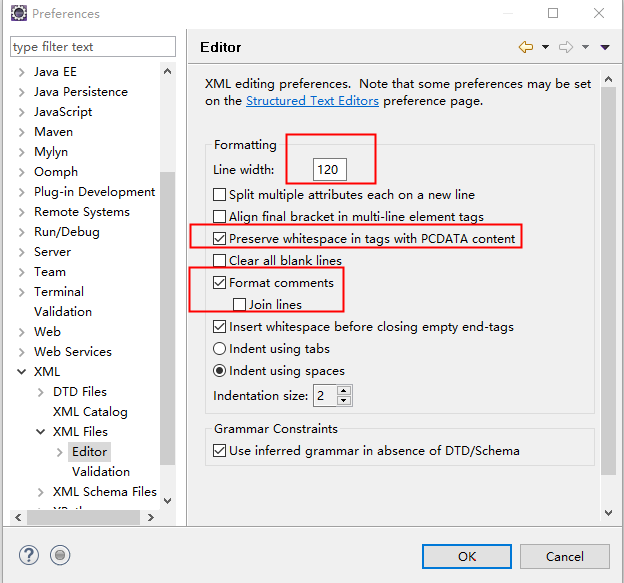Screen dimensions: 624x583
Task: Enable Split multiple attributes on new line
Action: (x=220, y=195)
